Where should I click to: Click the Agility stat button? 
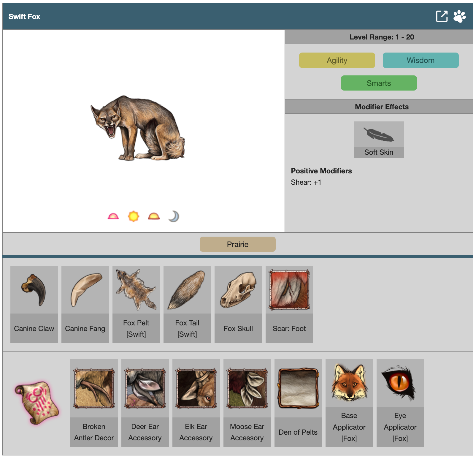coord(337,60)
